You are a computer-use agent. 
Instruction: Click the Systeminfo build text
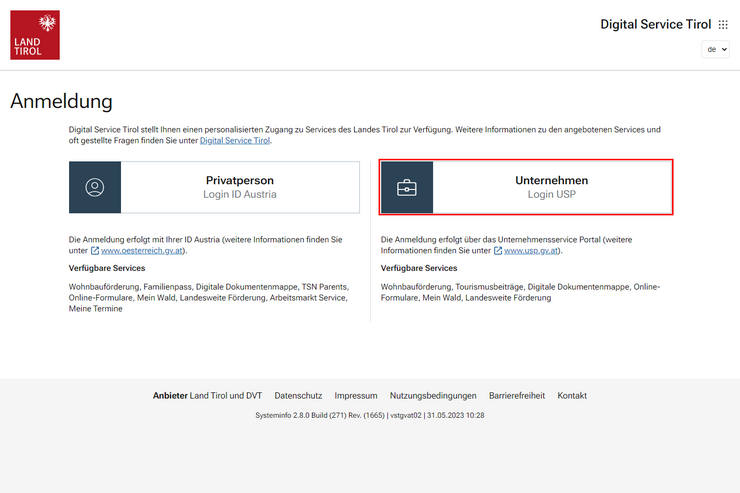(x=370, y=415)
